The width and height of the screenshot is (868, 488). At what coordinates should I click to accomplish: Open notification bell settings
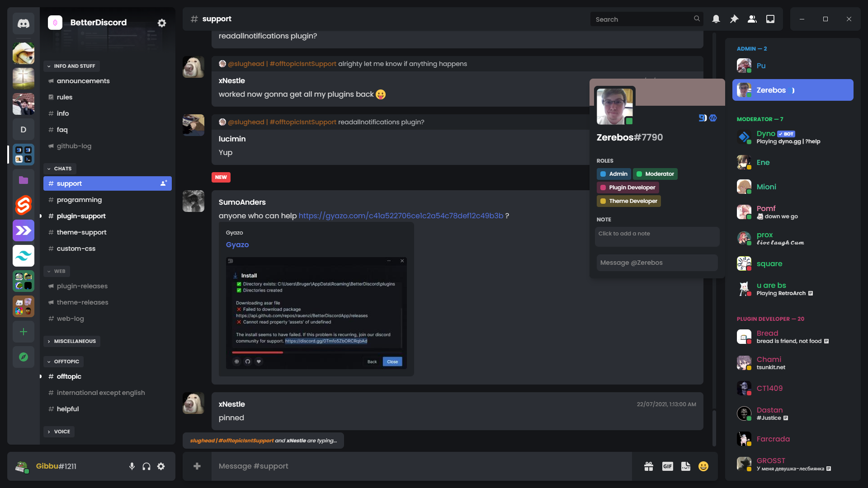point(716,19)
